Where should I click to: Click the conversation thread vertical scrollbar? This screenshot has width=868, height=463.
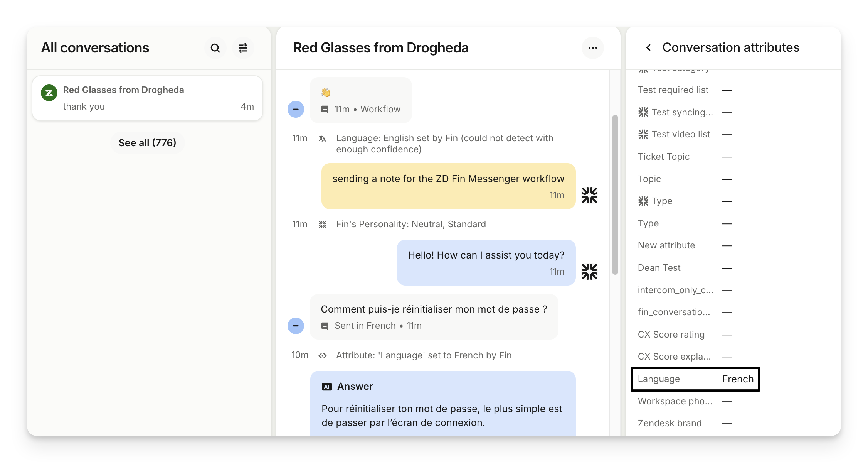tap(615, 195)
